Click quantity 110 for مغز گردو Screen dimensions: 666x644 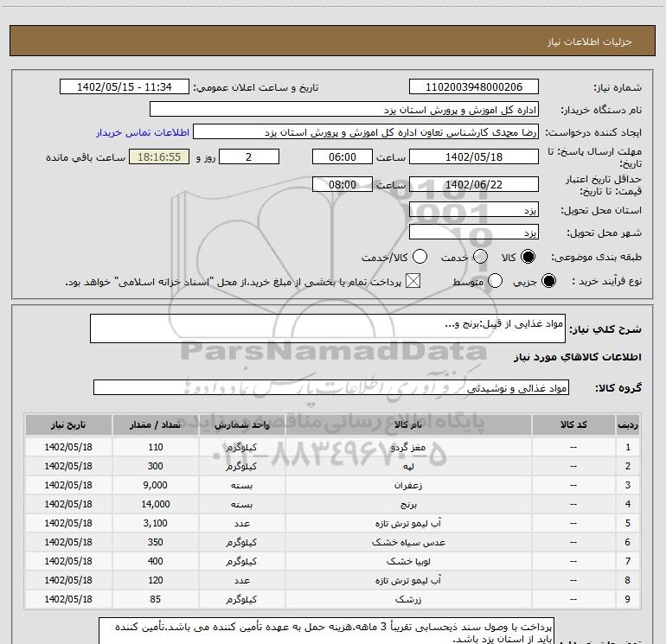tap(156, 447)
